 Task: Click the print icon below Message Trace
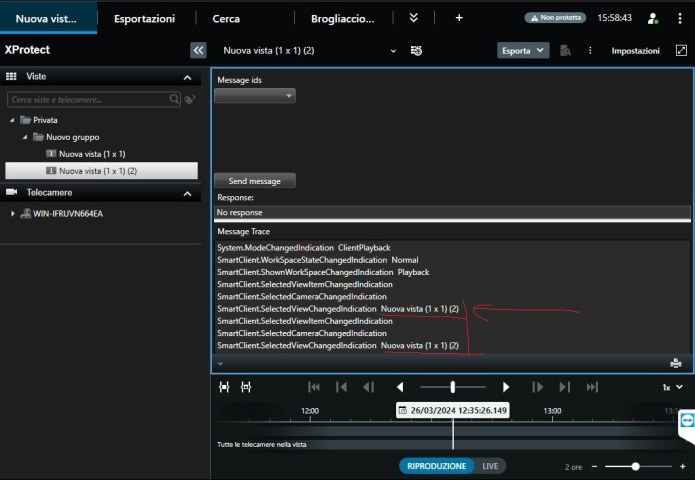676,363
